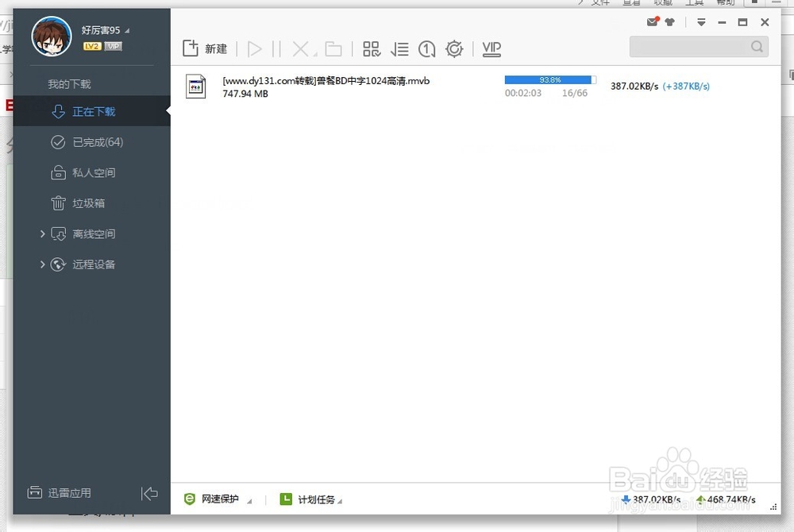Expand 远程设备 tree node
Screen dimensions: 794x532
click(43, 264)
